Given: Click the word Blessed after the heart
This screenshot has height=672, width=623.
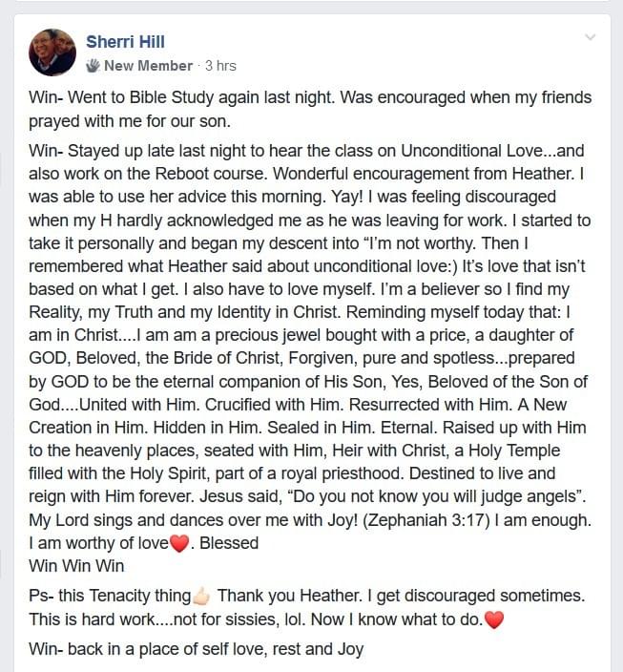Looking at the screenshot, I should tap(229, 543).
